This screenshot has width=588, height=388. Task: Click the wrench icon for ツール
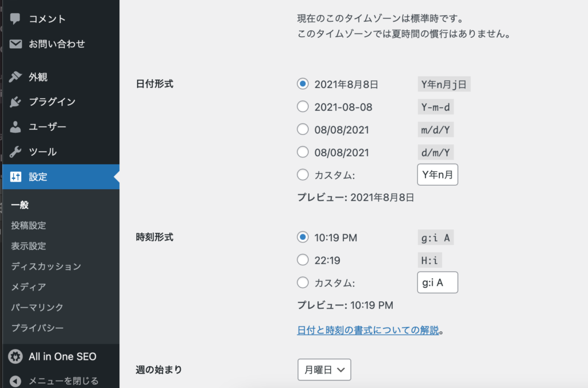tap(16, 152)
